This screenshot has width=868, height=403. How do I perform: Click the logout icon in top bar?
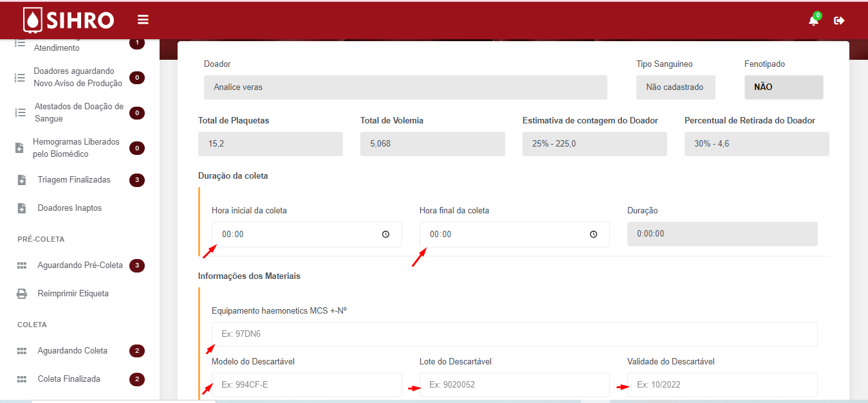839,21
